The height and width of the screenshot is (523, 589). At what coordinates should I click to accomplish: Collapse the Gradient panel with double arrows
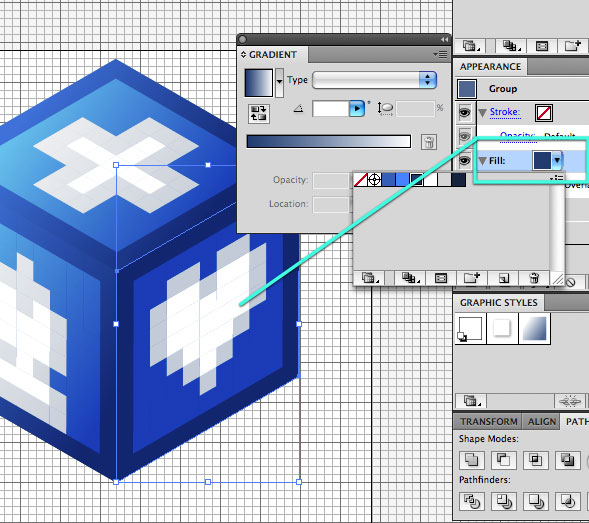click(444, 39)
